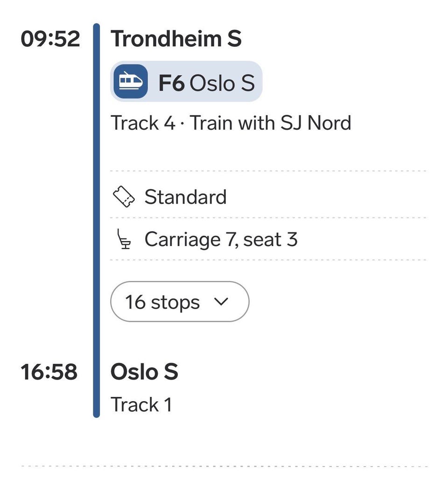Select the F6 line label
This screenshot has width=448, height=481.
(x=172, y=83)
